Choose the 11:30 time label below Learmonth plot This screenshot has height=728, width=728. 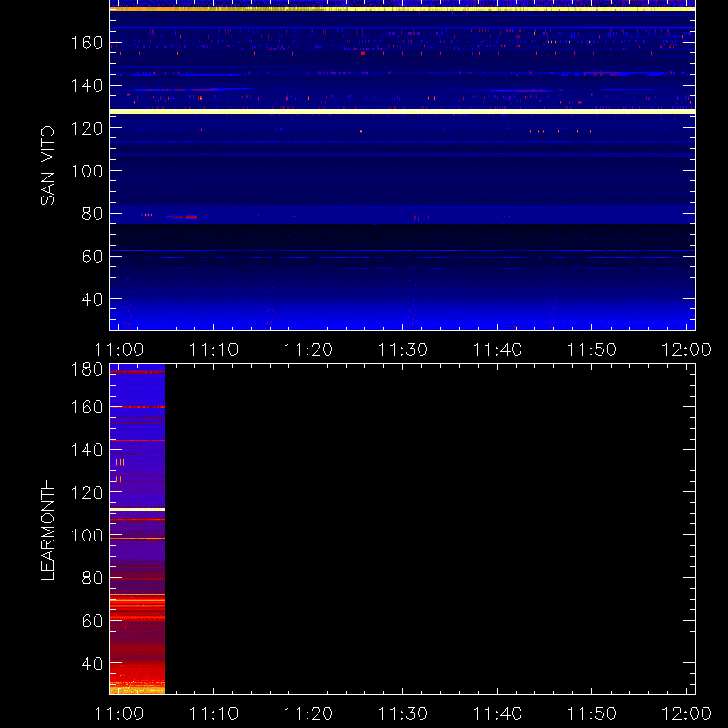click(x=402, y=713)
